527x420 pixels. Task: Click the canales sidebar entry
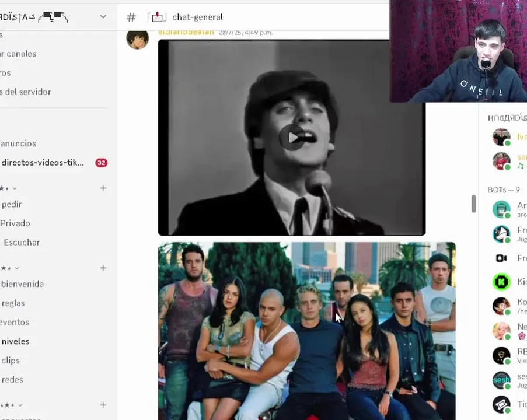(x=18, y=54)
